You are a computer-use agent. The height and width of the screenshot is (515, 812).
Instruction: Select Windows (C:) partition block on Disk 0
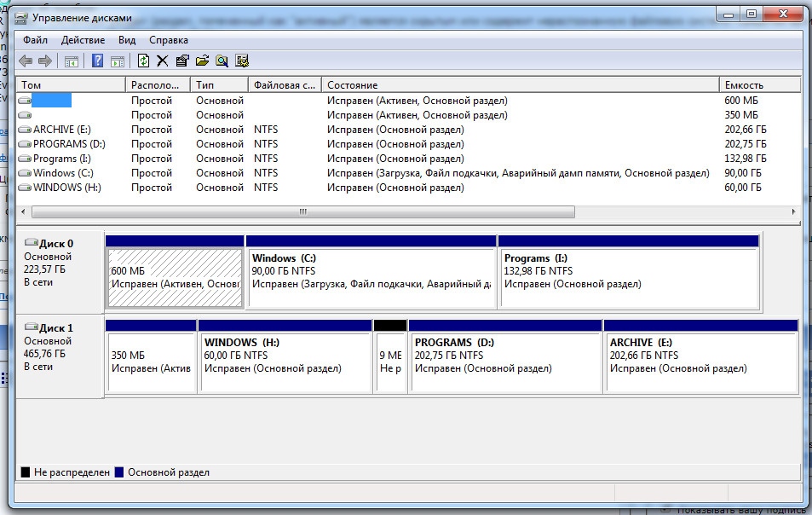(x=371, y=278)
